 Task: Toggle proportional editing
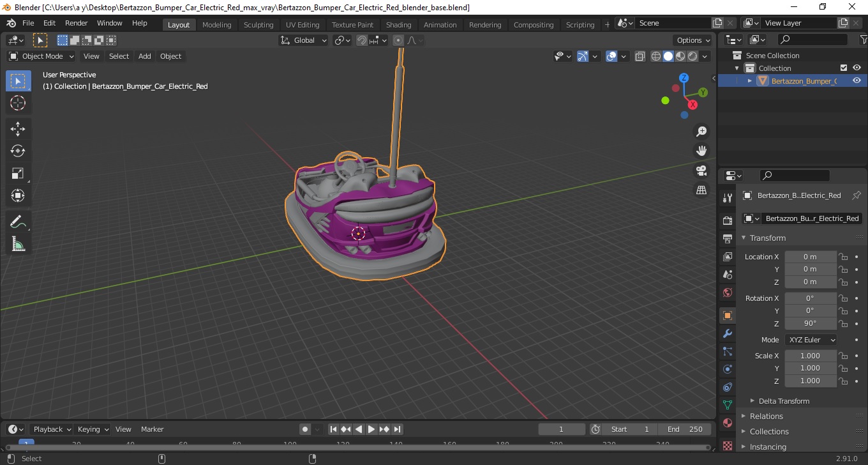[398, 40]
